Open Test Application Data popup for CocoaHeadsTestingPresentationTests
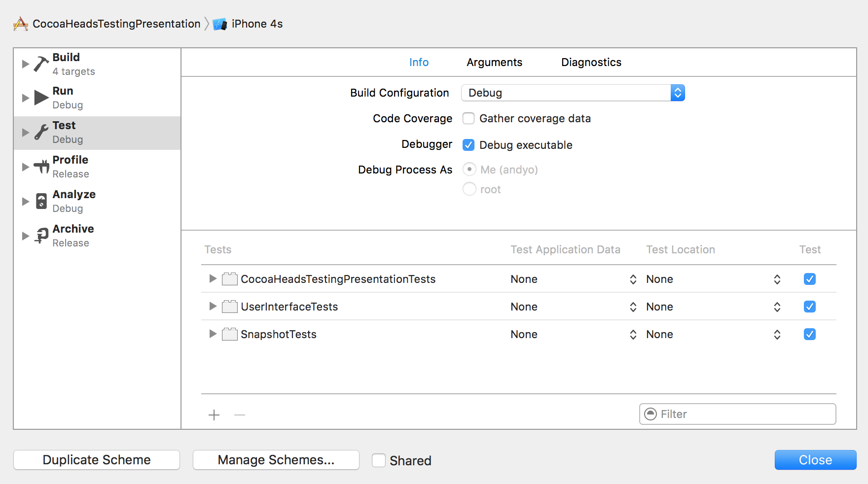 (574, 279)
